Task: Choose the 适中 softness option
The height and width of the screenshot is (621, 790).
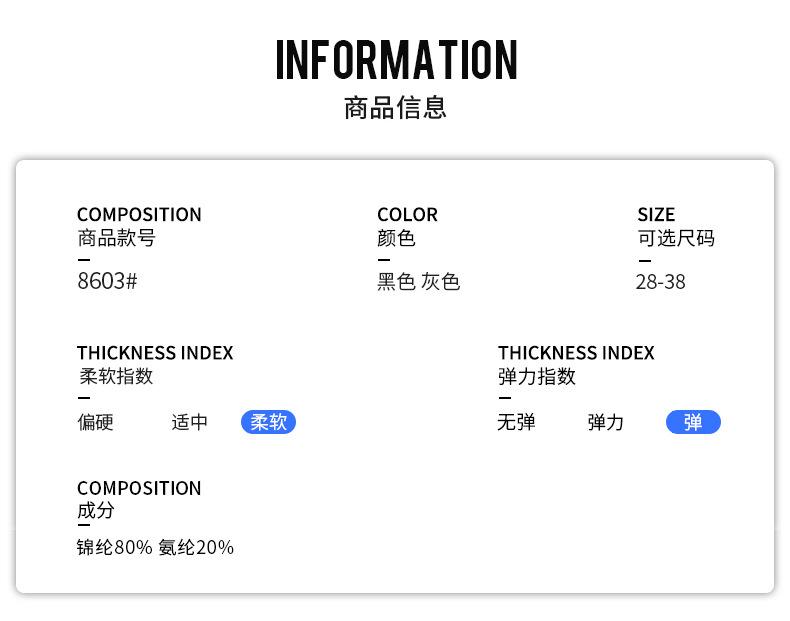Action: pos(189,422)
